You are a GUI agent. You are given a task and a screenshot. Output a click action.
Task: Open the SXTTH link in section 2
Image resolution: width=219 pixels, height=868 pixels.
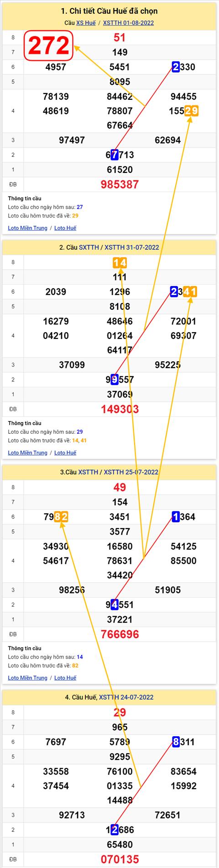[89, 247]
